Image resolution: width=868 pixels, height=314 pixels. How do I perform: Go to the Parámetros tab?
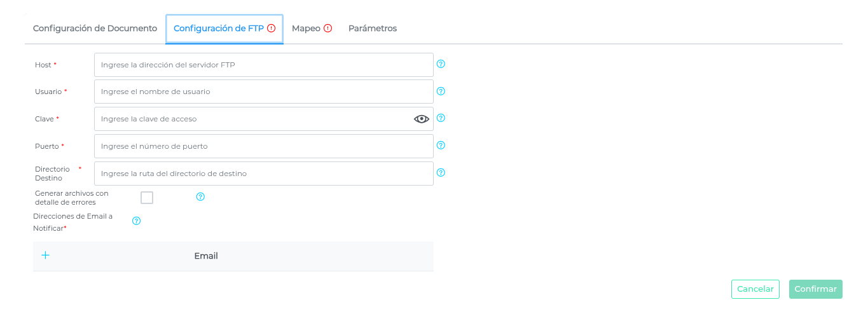pos(373,29)
